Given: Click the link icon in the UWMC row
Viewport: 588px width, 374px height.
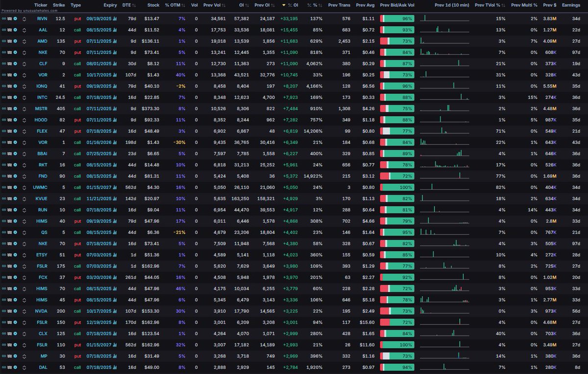Looking at the screenshot, I should tap(4, 187).
